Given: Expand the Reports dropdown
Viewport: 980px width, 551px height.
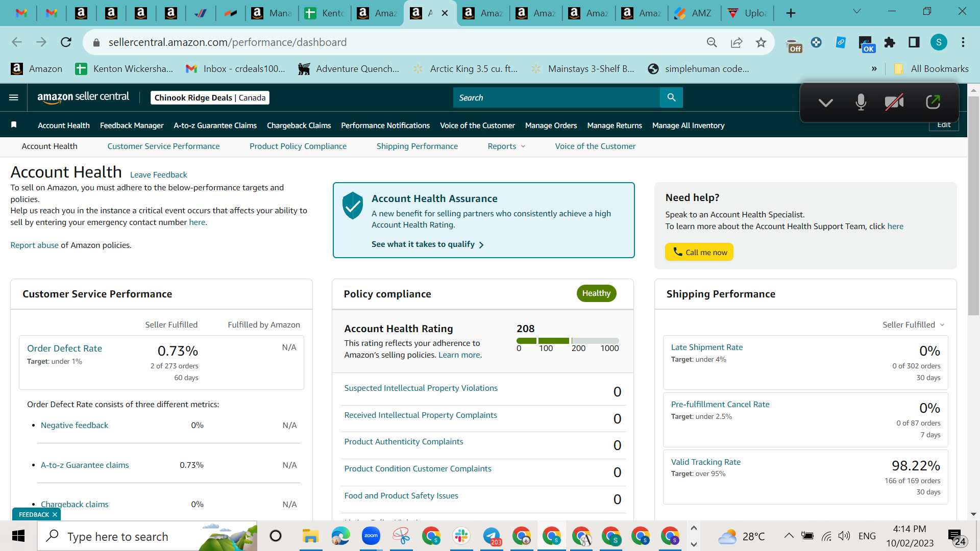Looking at the screenshot, I should point(506,146).
